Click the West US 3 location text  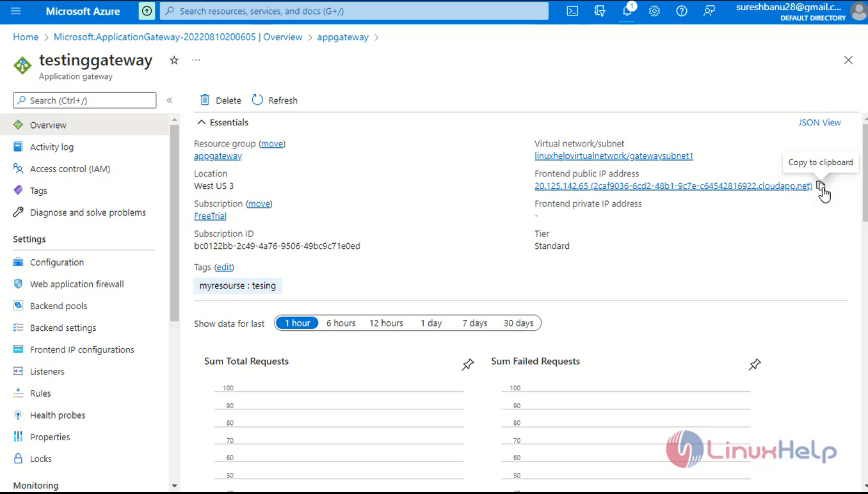pyautogui.click(x=214, y=186)
